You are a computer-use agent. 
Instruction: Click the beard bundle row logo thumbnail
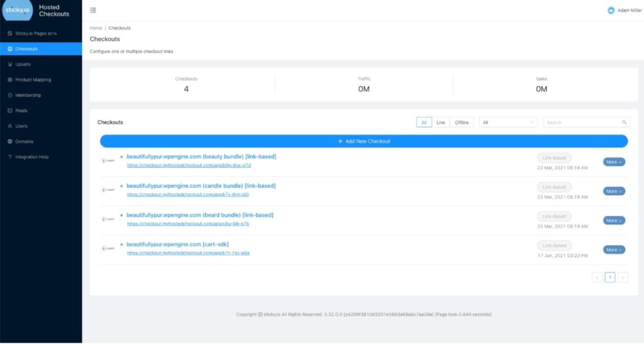[108, 219]
